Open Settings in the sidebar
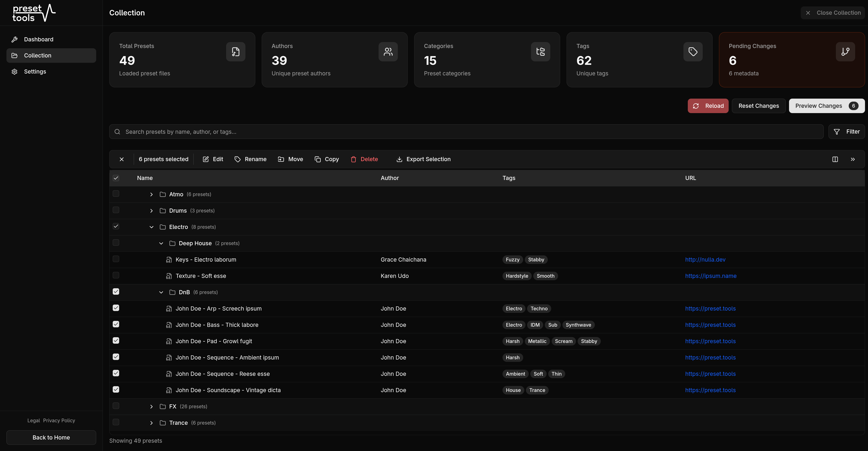 [35, 71]
